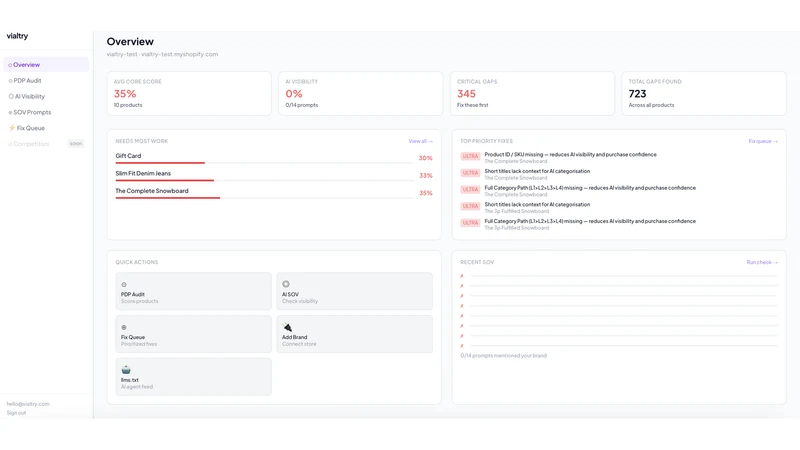Image resolution: width=800 pixels, height=450 pixels.
Task: Open the Overview sidebar item
Action: tap(46, 65)
